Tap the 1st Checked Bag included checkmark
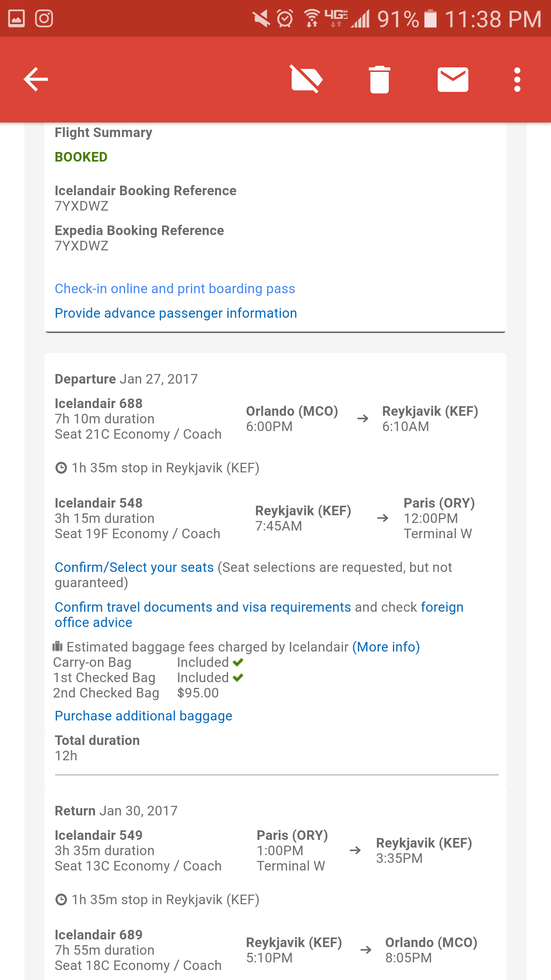This screenshot has height=980, width=551. [x=238, y=677]
